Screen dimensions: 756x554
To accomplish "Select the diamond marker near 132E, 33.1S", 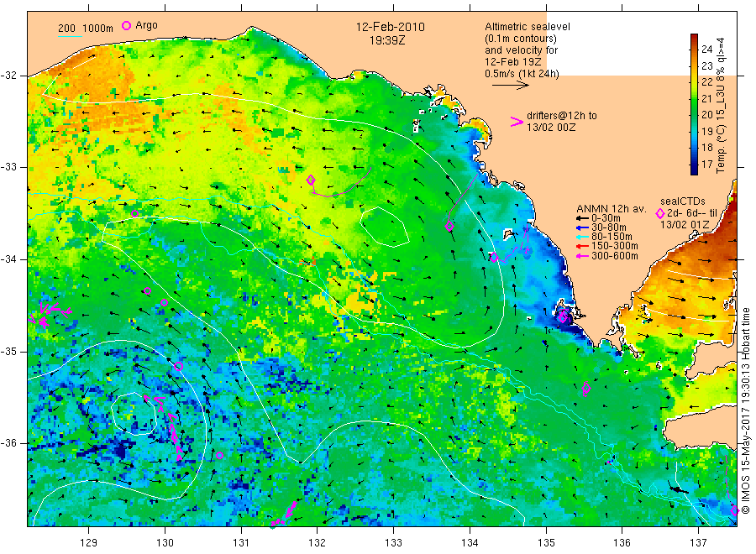I will coord(311,180).
